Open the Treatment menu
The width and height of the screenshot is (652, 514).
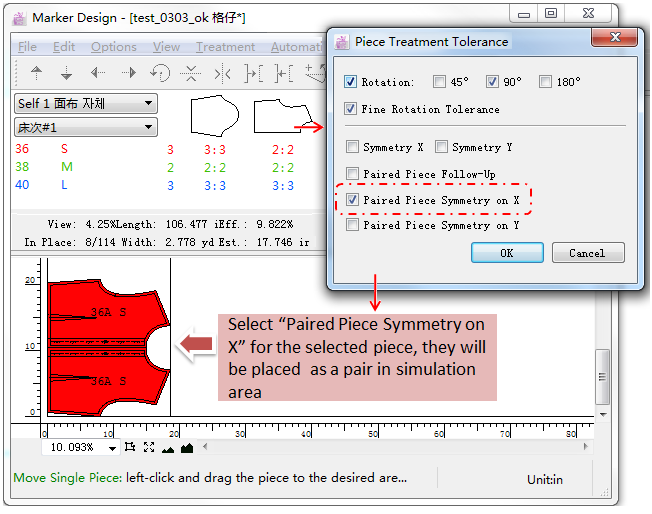pos(225,47)
